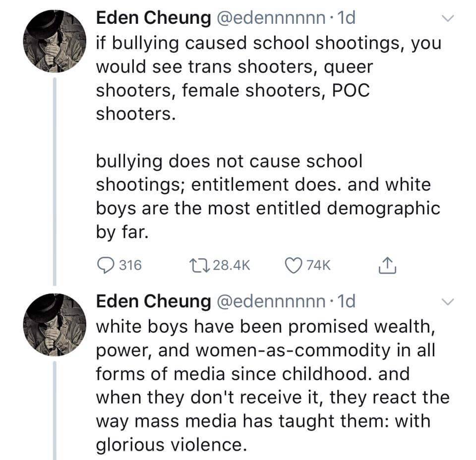Click Eden Cheung's name on second tweet

[153, 301]
